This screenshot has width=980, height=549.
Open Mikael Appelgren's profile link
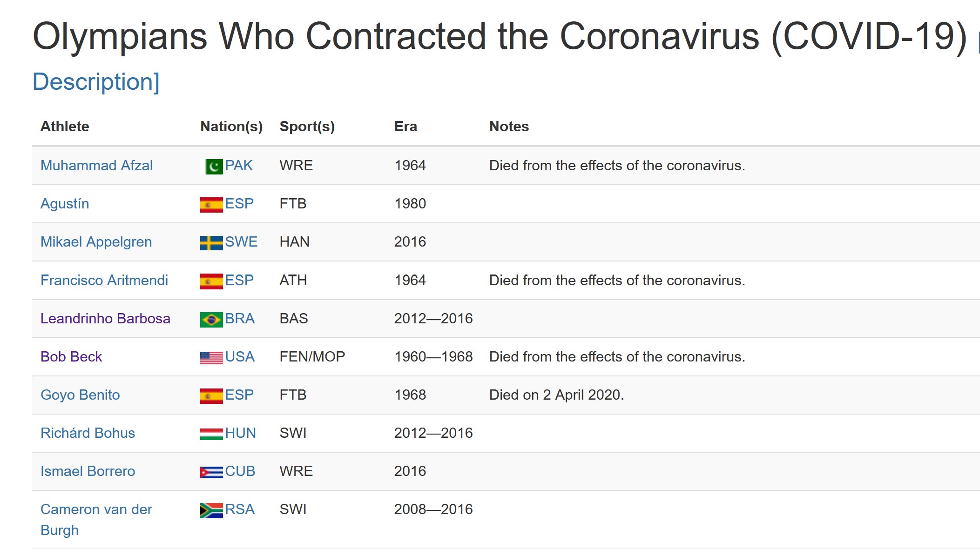(x=96, y=242)
